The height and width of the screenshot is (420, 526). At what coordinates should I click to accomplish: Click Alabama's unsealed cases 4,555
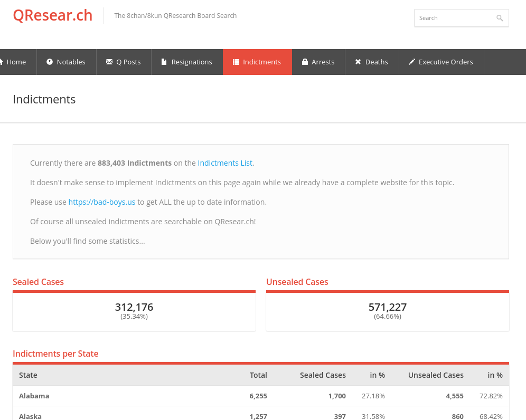point(455,396)
